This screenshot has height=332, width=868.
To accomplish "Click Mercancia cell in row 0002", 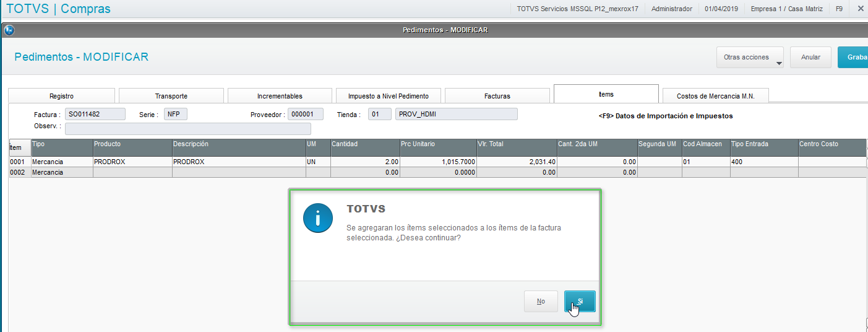I will [x=62, y=172].
